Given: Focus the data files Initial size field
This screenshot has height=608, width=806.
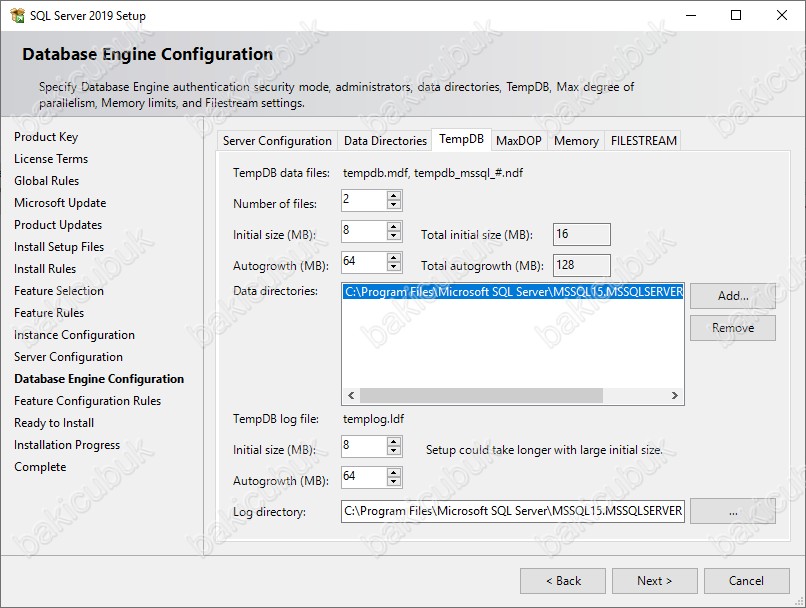Looking at the screenshot, I should click(x=364, y=231).
